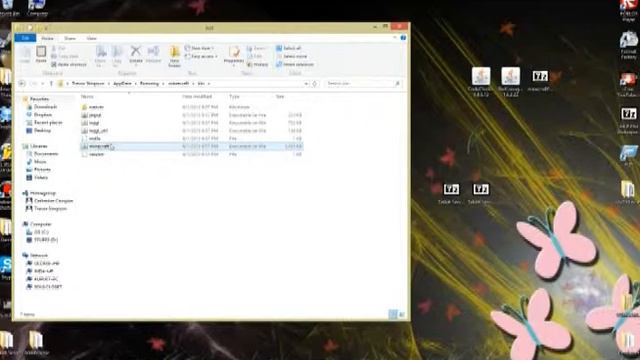Click Invert selection in the ribbon
The height and width of the screenshot is (360, 640).
click(x=295, y=64)
